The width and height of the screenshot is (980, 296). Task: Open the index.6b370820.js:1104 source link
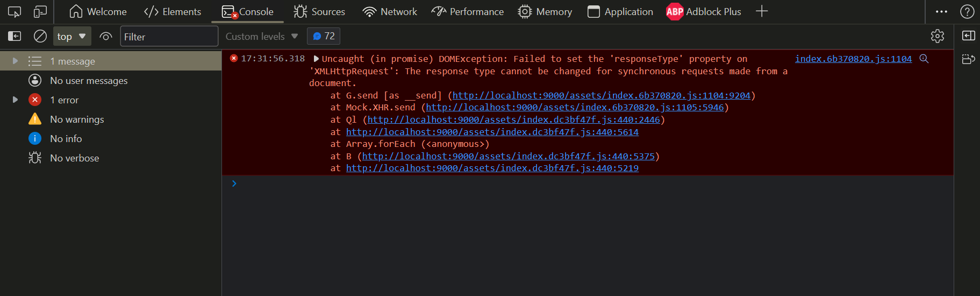point(853,59)
